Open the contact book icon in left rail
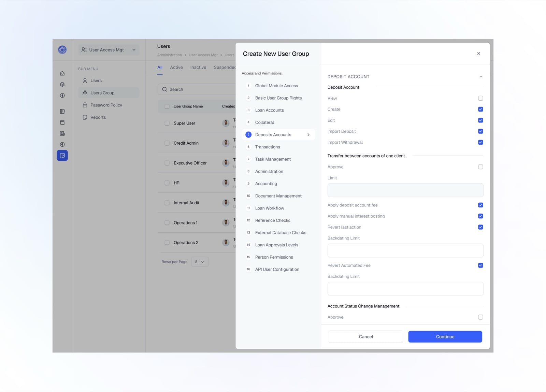Viewport: 546px width, 392px height. pos(62,111)
